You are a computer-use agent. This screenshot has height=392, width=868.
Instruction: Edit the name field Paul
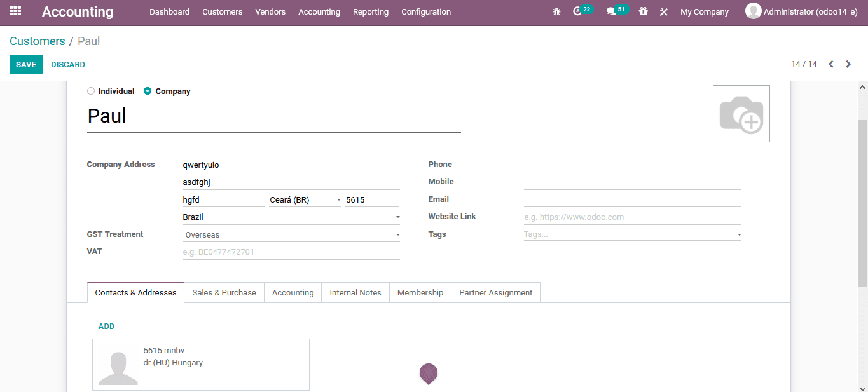coord(273,116)
